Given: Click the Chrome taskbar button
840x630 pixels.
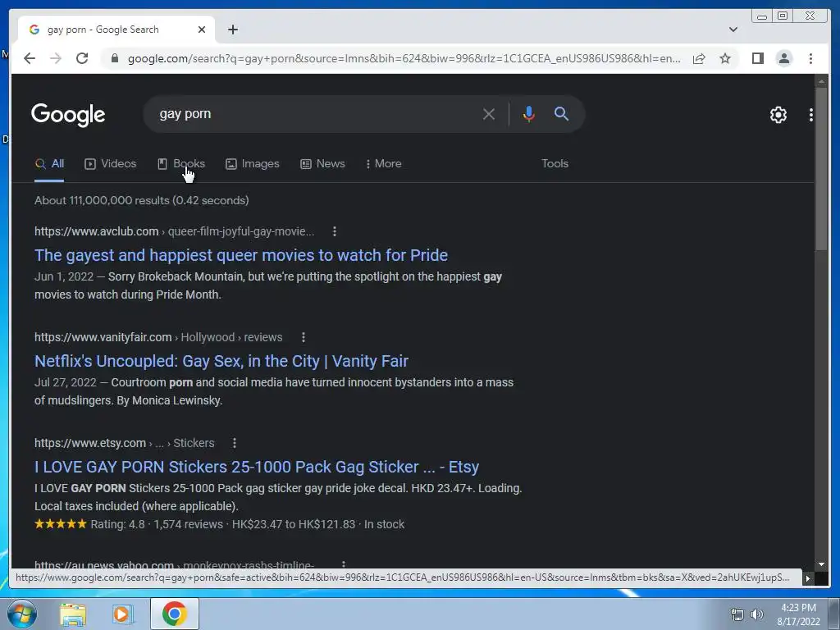Looking at the screenshot, I should [x=175, y=614].
